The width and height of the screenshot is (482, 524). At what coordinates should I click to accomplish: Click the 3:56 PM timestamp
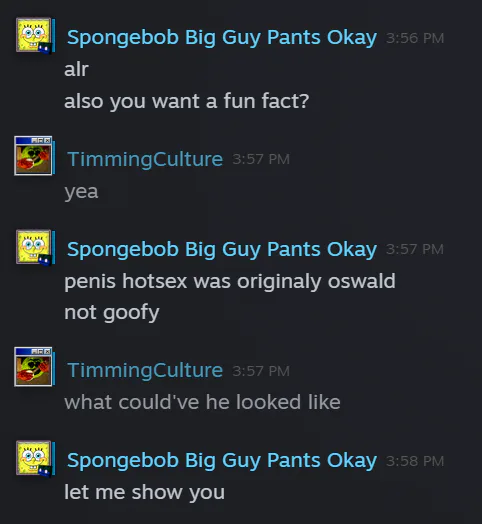[415, 38]
